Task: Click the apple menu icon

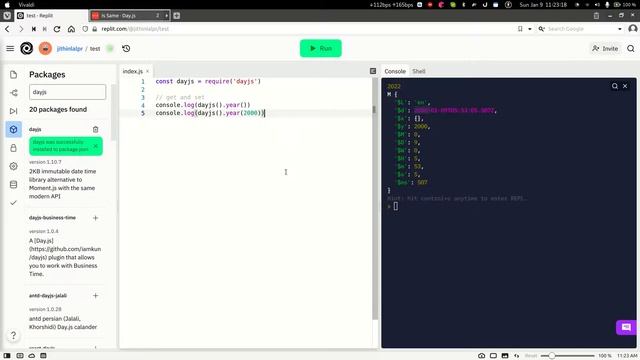Action: (7, 5)
